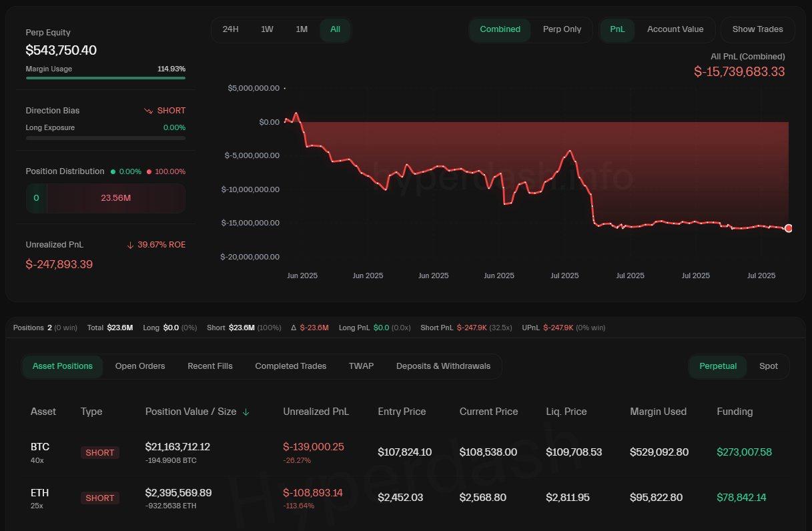
Task: Click BTC liquidation price $109,708.53
Action: (x=574, y=452)
